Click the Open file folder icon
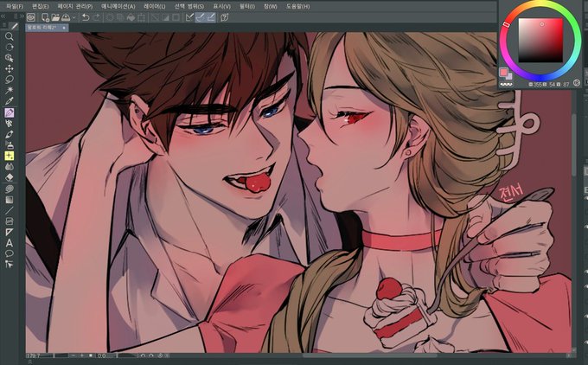The width and height of the screenshot is (588, 365). pyautogui.click(x=55, y=17)
